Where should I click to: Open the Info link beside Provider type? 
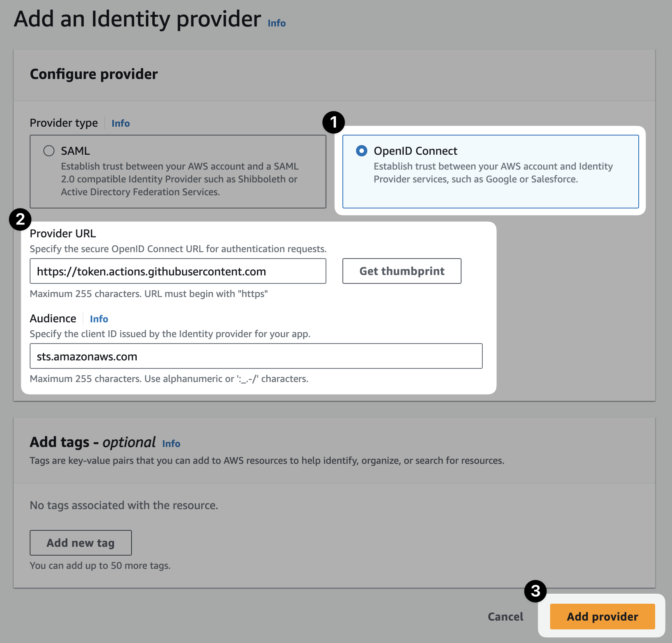click(x=120, y=123)
